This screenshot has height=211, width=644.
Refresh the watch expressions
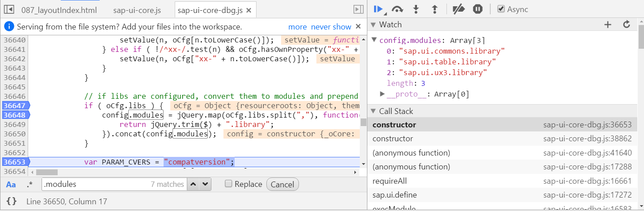(627, 25)
